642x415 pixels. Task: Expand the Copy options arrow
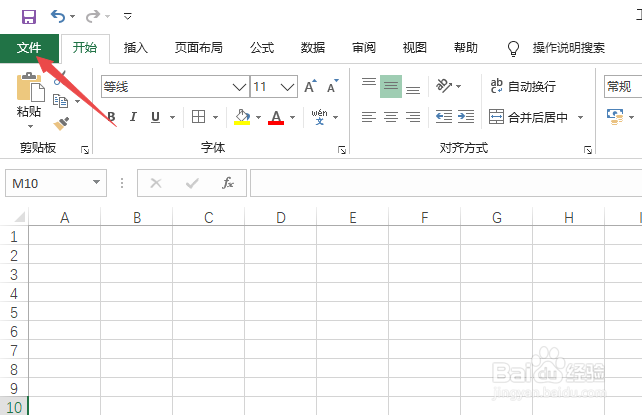pos(77,101)
